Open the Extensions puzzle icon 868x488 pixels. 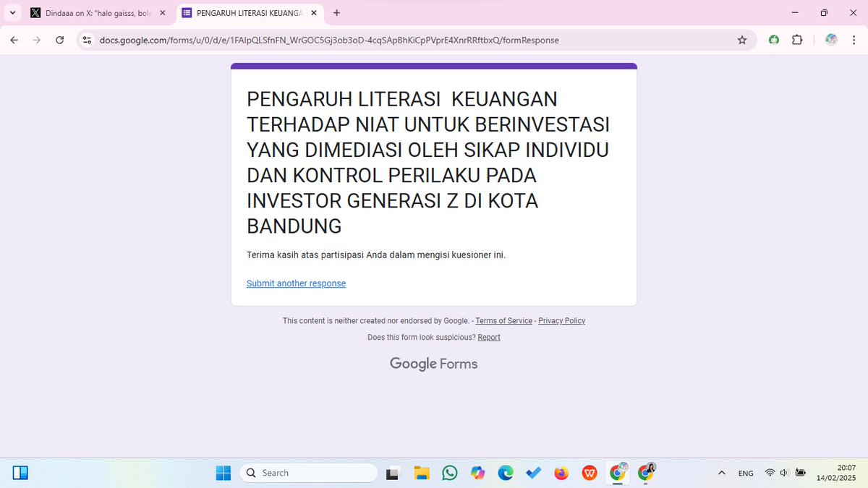click(x=797, y=40)
